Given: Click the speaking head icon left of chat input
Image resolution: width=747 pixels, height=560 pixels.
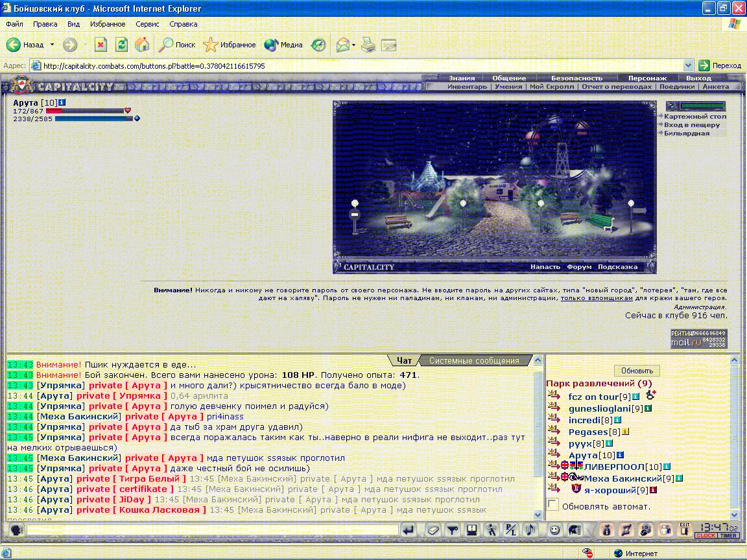Looking at the screenshot, I should 16,530.
